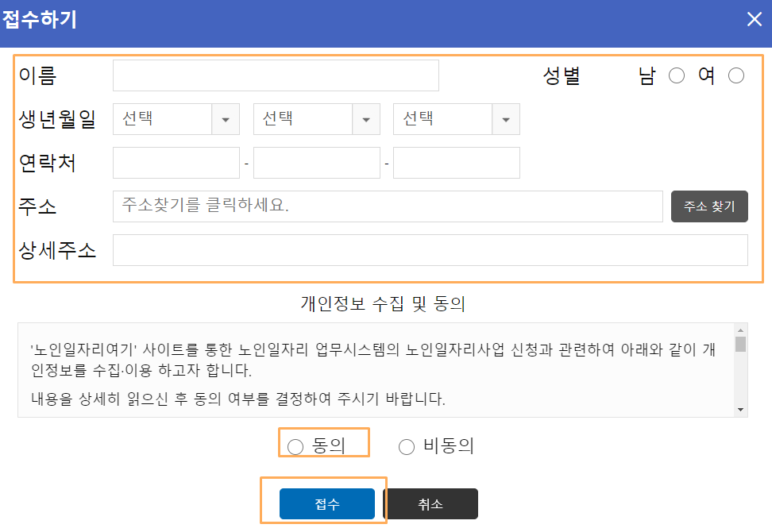Click the scroll down arrow of the consent text box
Image resolution: width=772 pixels, height=532 pixels.
tap(740, 410)
